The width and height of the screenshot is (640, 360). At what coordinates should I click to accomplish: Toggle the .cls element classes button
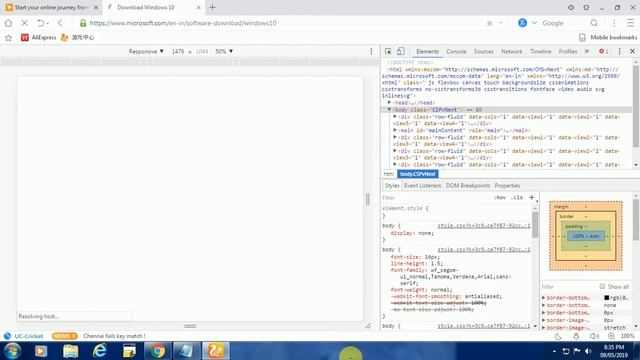click(518, 198)
